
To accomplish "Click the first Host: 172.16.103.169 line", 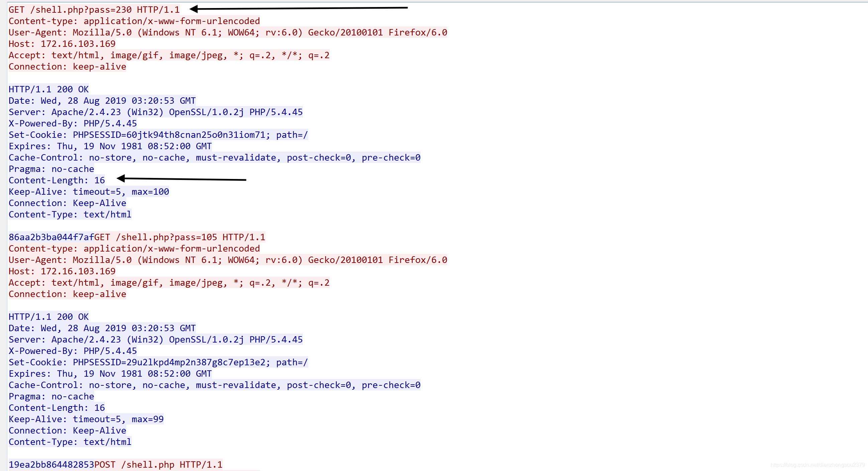I will point(62,44).
